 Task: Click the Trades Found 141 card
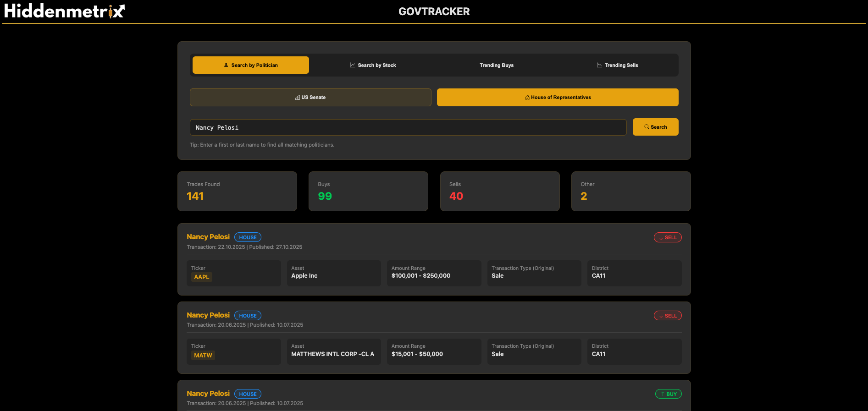pyautogui.click(x=237, y=191)
